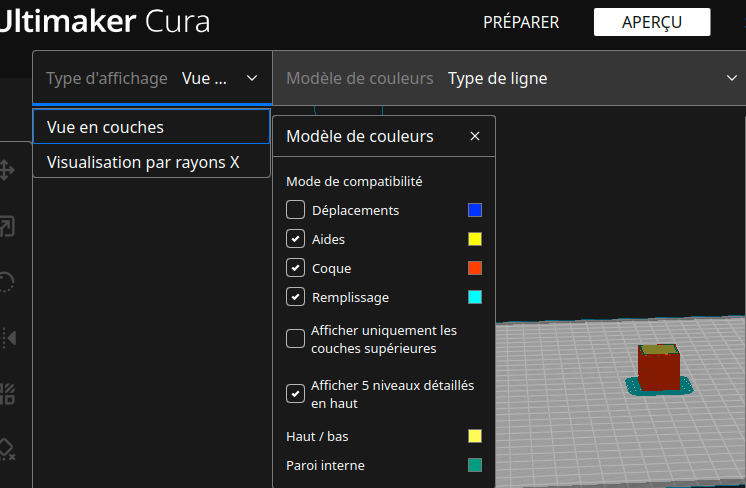Click the Haut / bas color swatch
The height and width of the screenshot is (488, 746).
click(x=475, y=436)
